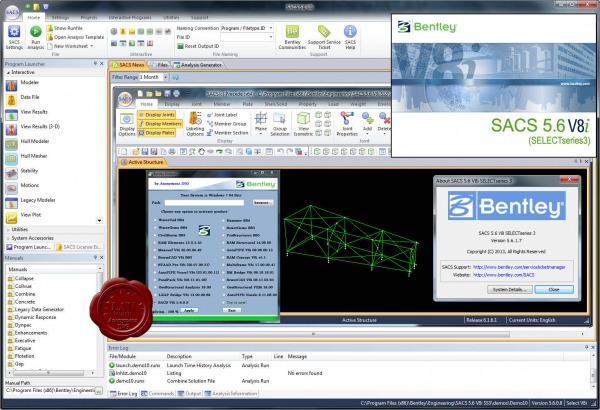
Task: Click Show Runfile in File group
Action: (x=64, y=28)
